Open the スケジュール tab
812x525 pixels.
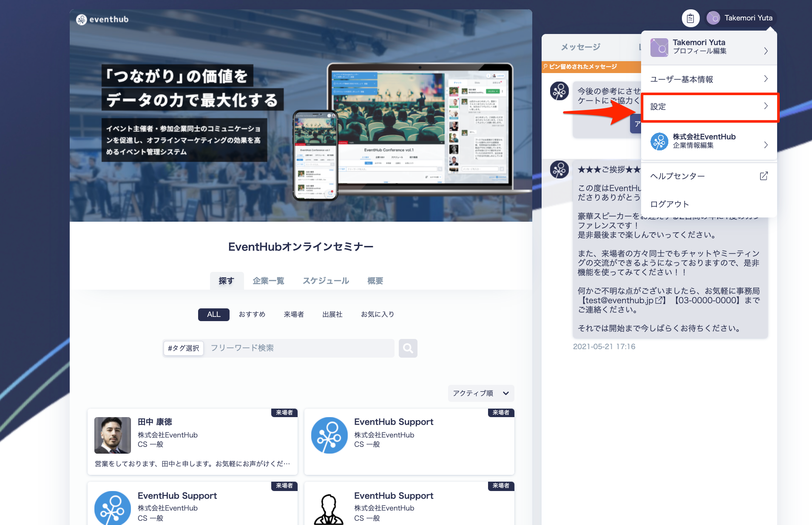click(326, 281)
